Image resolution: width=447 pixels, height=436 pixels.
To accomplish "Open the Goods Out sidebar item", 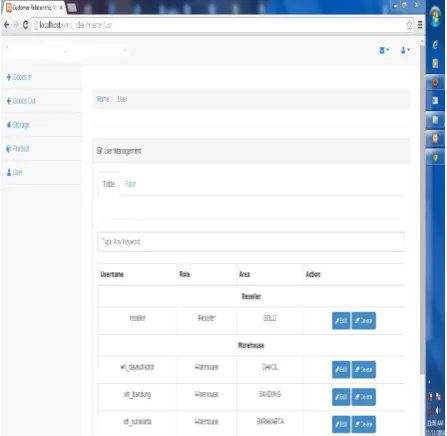I will click(21, 101).
